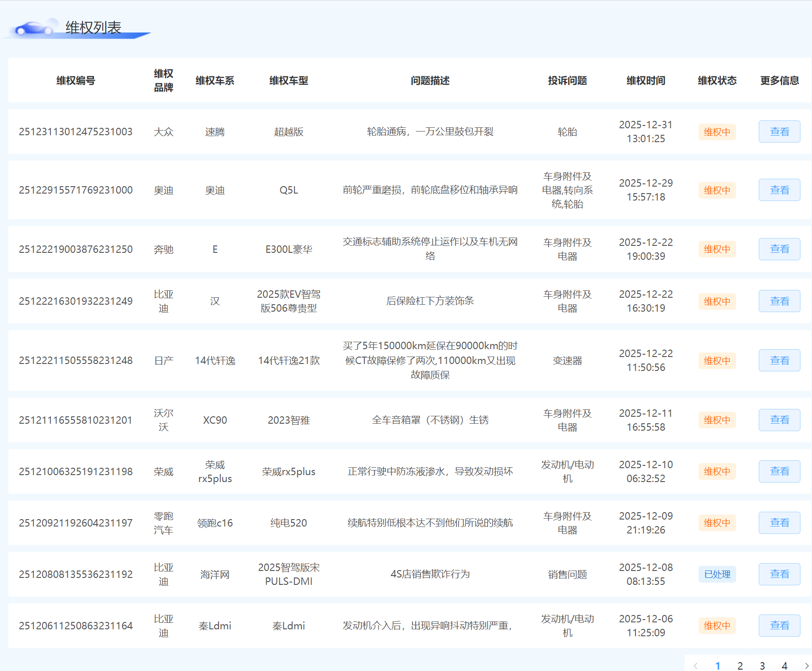Jump to page 3 in pagination
The height and width of the screenshot is (671, 812).
762,665
